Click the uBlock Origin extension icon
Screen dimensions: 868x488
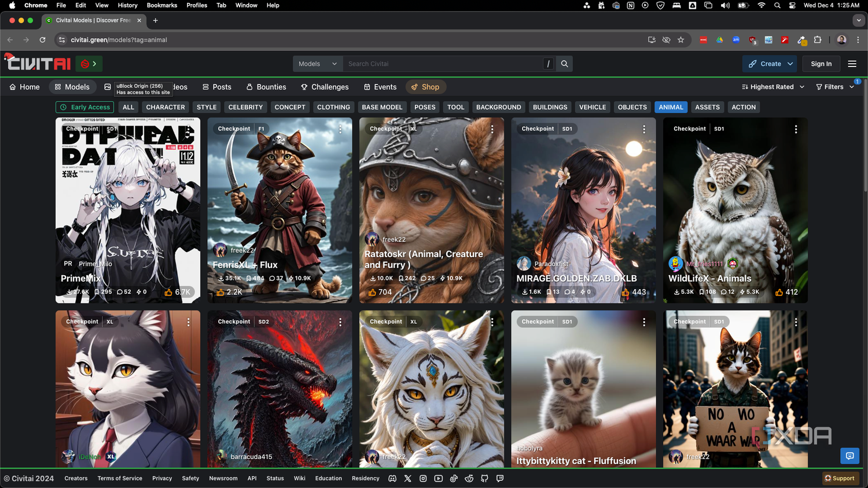point(752,40)
